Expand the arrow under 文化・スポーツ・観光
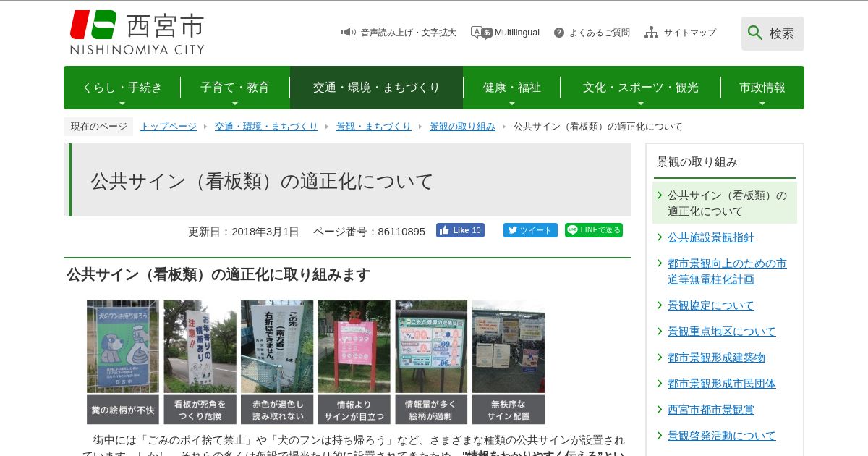Image resolution: width=868 pixels, height=456 pixels. coord(641,104)
